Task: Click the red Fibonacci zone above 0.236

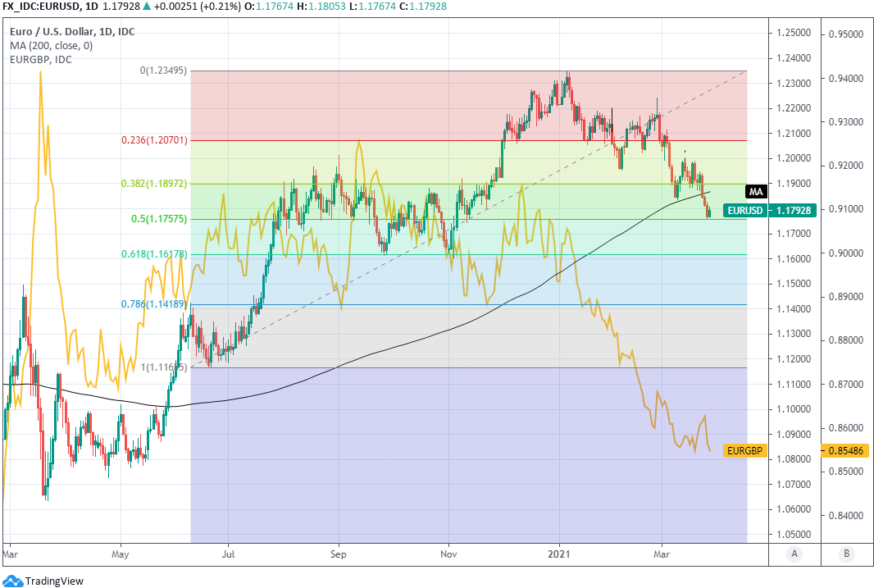Action: tap(344, 105)
